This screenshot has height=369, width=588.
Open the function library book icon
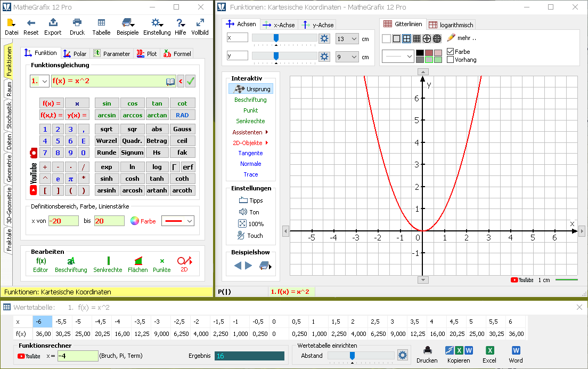point(170,82)
